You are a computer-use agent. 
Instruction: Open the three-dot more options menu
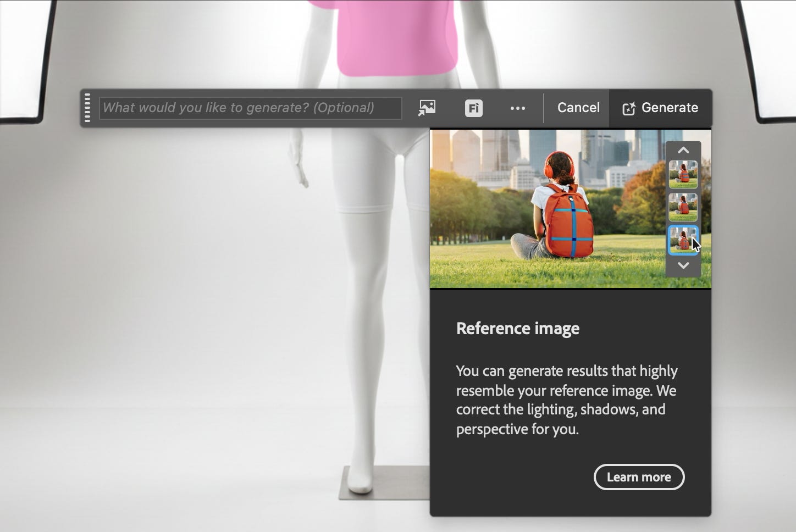pyautogui.click(x=517, y=108)
